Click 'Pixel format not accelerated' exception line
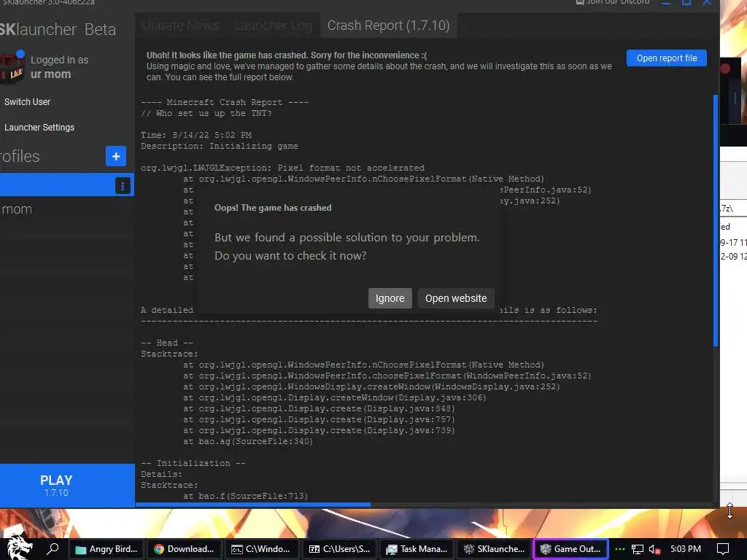The width and height of the screenshot is (747, 560). pos(282,168)
